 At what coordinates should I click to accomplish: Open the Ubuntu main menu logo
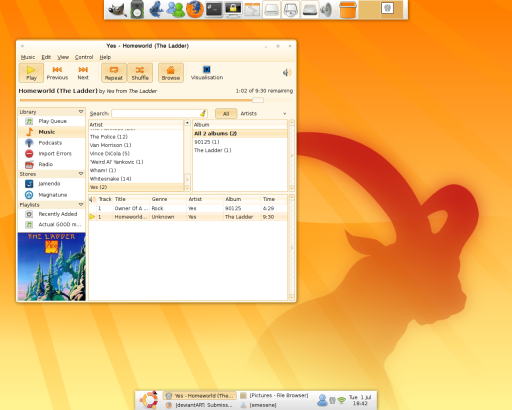point(148,400)
